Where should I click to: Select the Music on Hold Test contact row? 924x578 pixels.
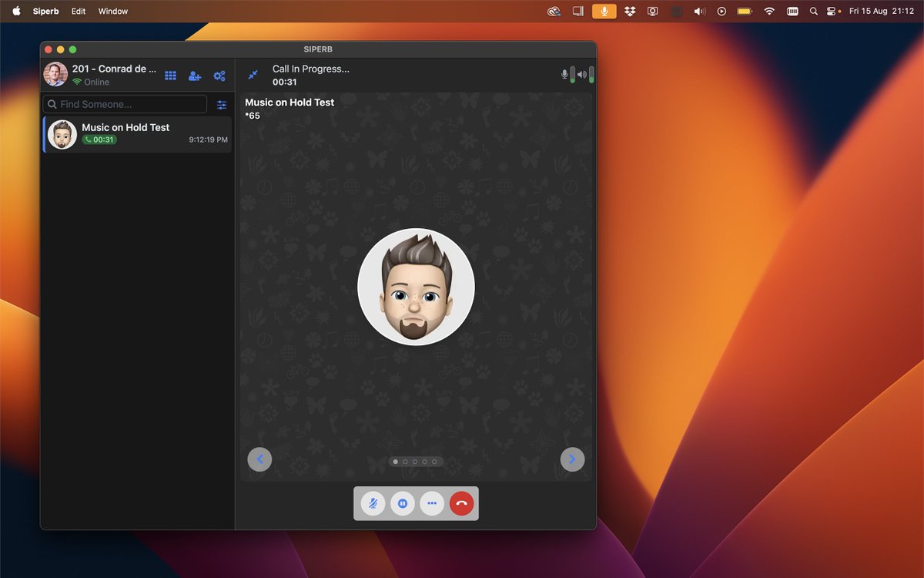click(137, 134)
